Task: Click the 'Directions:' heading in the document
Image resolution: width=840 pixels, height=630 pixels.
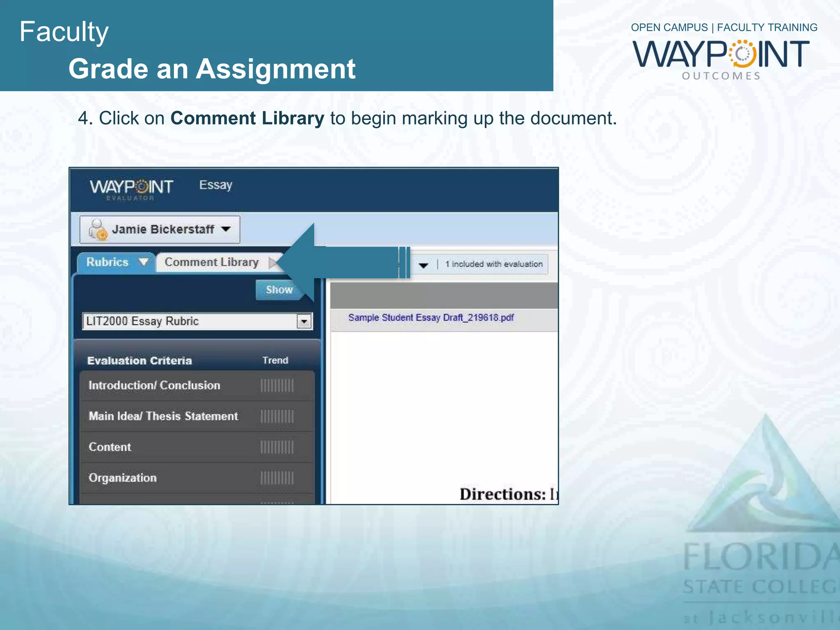Action: click(502, 494)
